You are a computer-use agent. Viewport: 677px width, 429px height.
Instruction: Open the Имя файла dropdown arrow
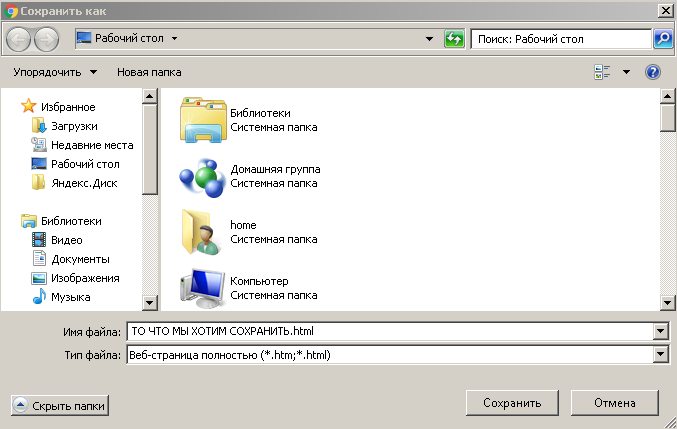661,331
